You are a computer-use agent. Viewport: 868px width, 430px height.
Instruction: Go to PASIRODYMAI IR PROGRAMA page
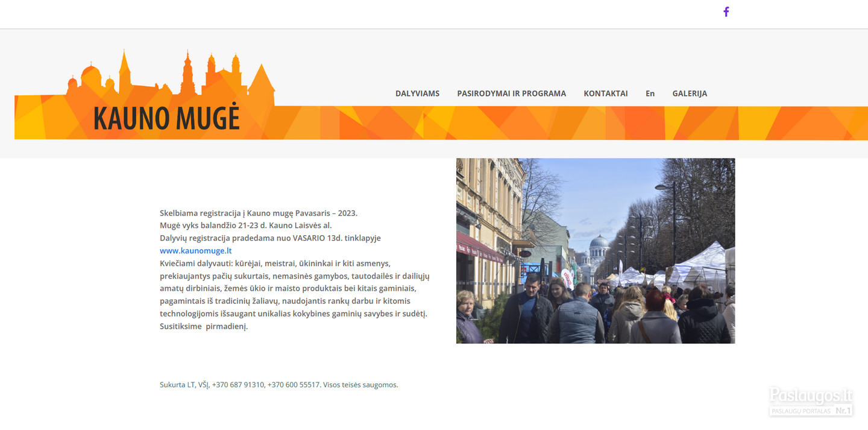tap(511, 93)
